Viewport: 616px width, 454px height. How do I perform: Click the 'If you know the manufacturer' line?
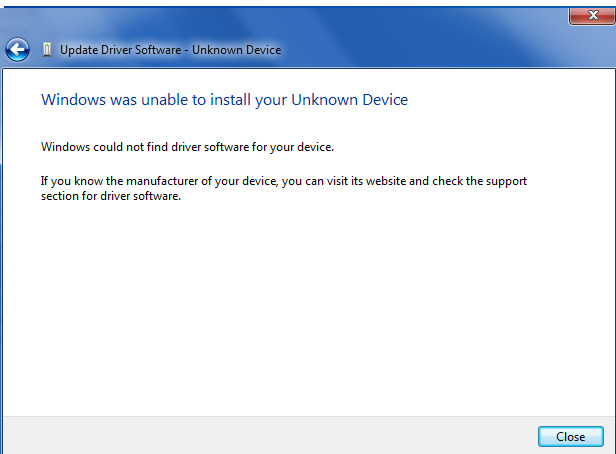click(283, 181)
